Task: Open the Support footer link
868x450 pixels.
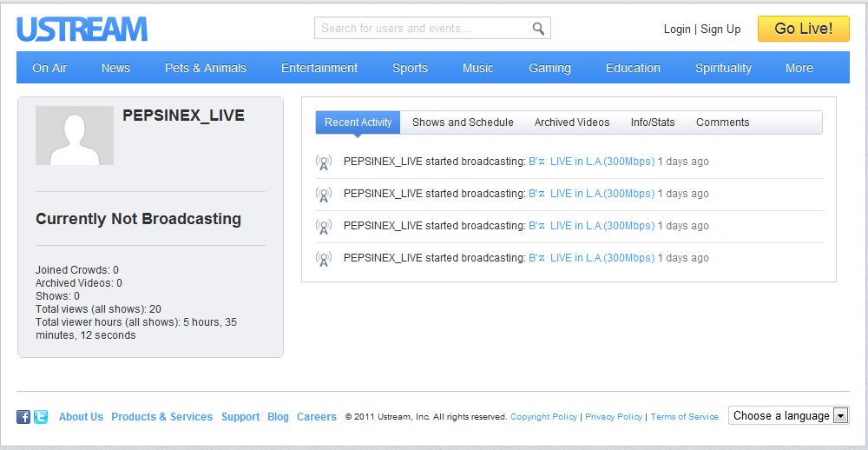Action: [240, 417]
